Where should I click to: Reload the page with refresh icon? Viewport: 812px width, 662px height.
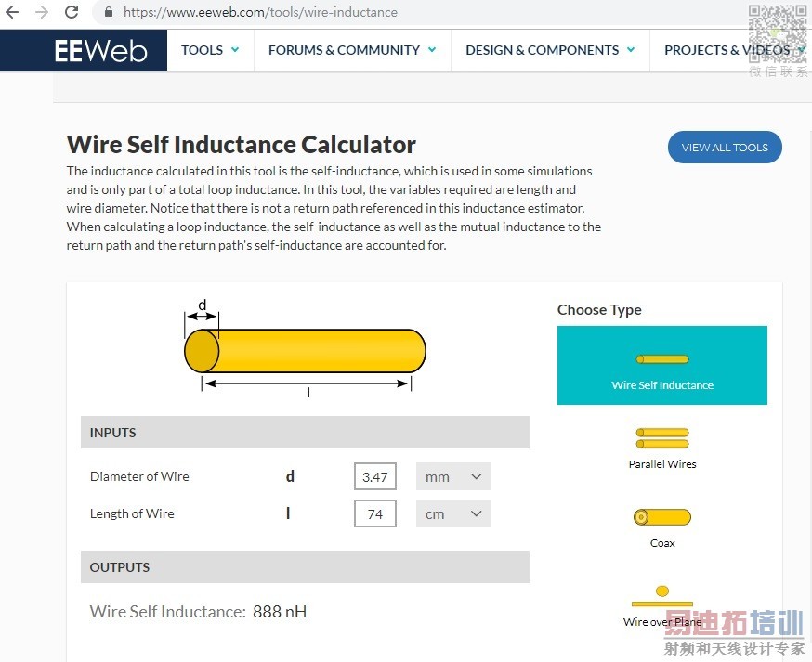(x=72, y=12)
